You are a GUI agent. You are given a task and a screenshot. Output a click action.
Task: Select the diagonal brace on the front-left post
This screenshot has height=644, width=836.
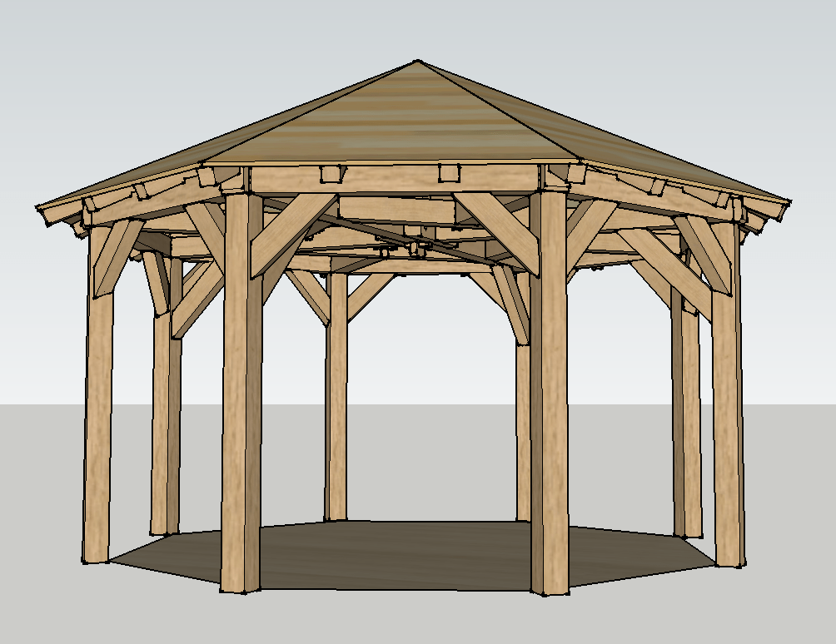tap(292, 235)
